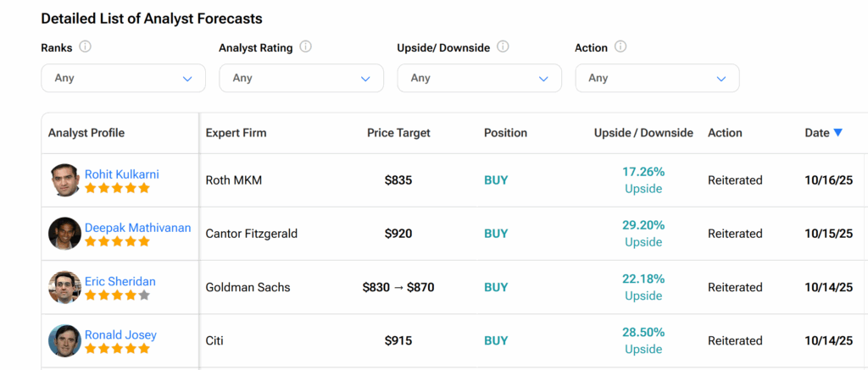Click the blue sort arrow beside Date
The width and height of the screenshot is (868, 370).
[837, 133]
